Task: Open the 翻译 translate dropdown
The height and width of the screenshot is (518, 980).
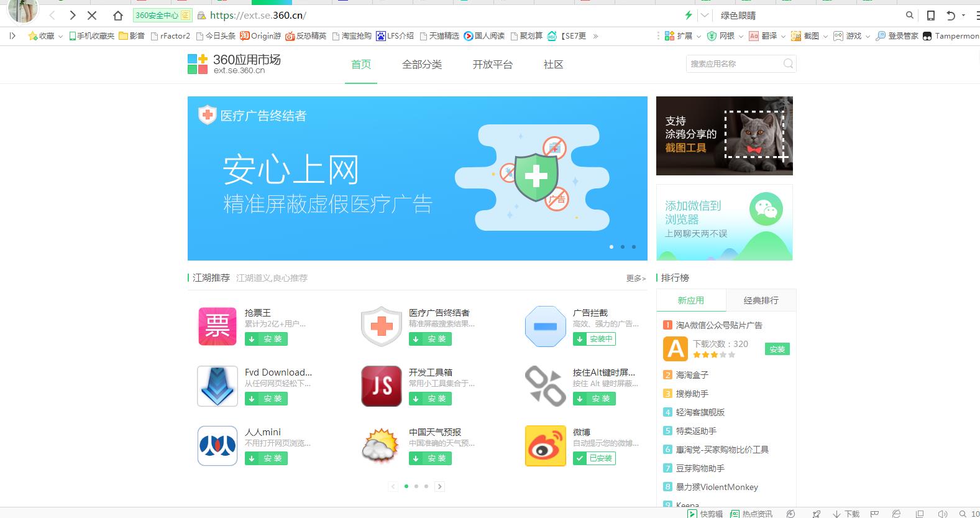Action: click(x=767, y=36)
